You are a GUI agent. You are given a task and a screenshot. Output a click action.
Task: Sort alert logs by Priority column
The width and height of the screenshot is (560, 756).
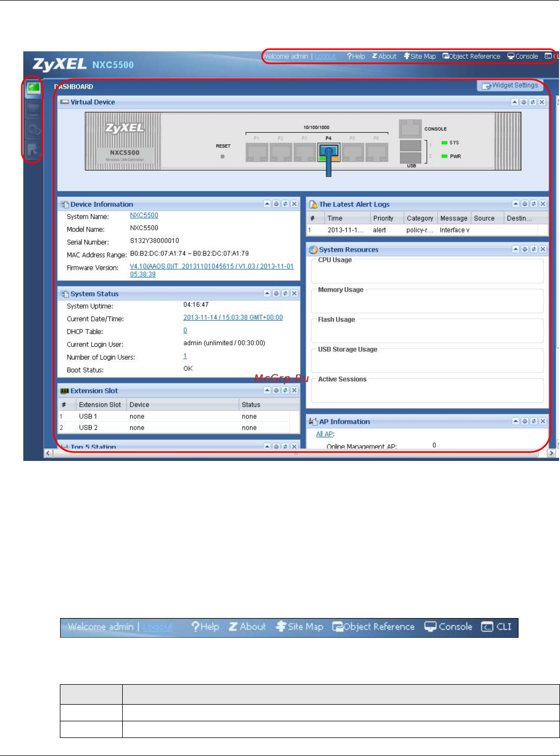(387, 219)
